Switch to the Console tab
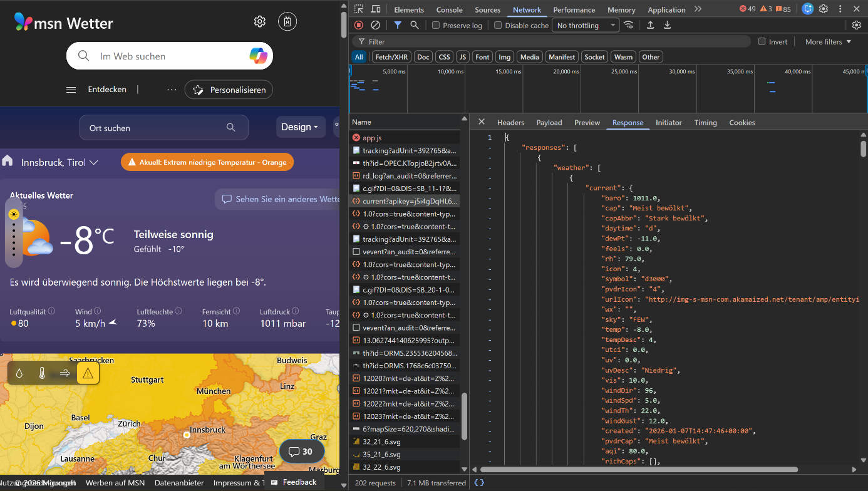The height and width of the screenshot is (491, 868). 449,9
